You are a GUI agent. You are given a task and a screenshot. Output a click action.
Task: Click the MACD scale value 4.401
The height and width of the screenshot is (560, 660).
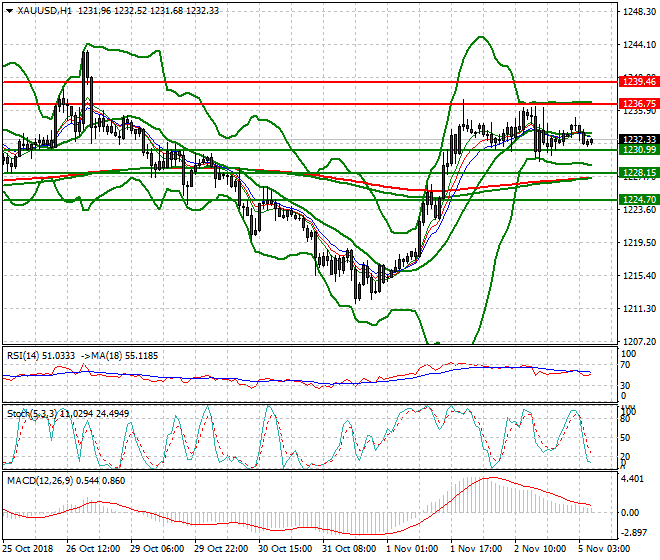coord(633,479)
